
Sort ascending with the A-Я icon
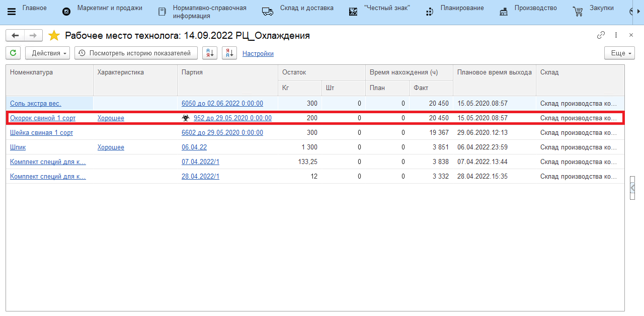point(210,53)
